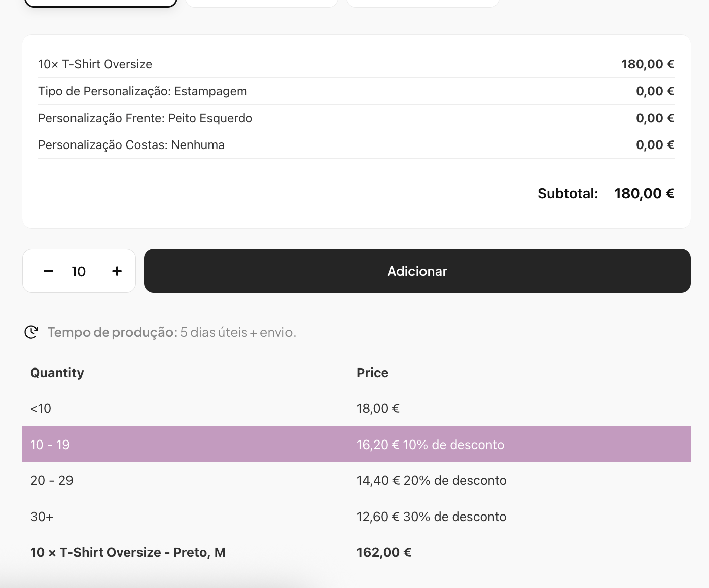Click the 10× T-Shirt Oversize summary line
The image size is (709, 588).
pos(95,64)
